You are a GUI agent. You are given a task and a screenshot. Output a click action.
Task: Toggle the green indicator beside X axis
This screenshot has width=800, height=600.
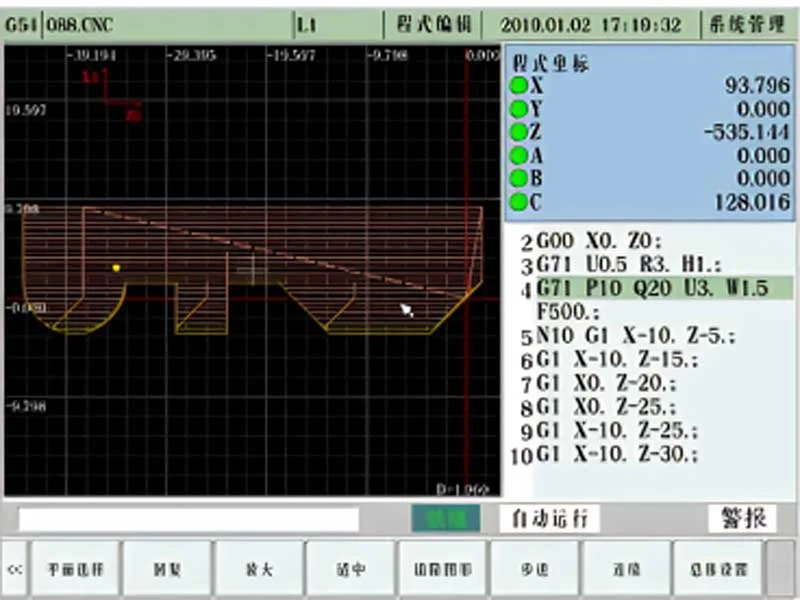pos(519,86)
